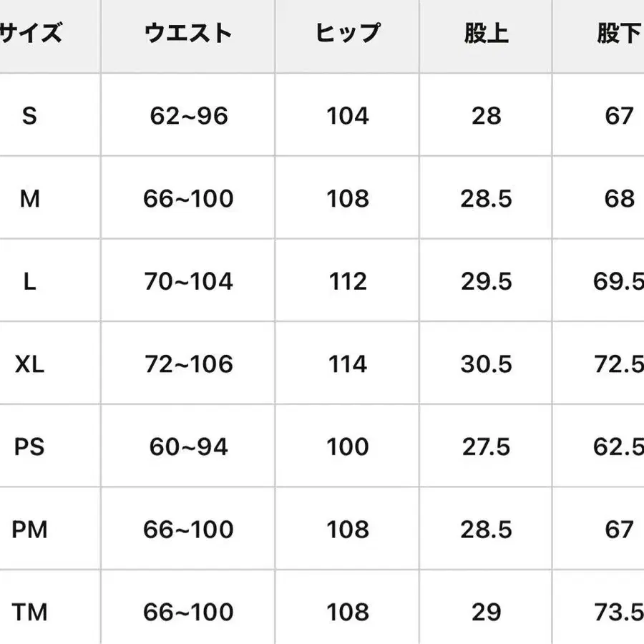Click the 股上 column header
The width and height of the screenshot is (644, 644).
point(487,34)
